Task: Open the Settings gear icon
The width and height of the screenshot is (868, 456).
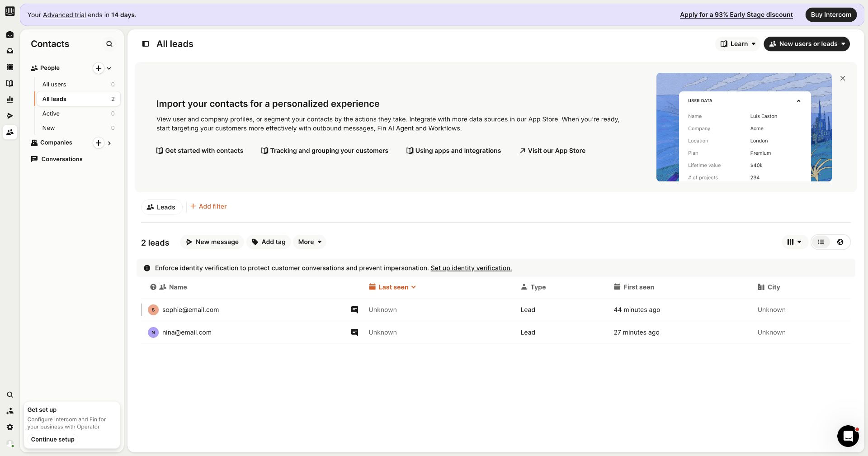Action: [x=9, y=427]
